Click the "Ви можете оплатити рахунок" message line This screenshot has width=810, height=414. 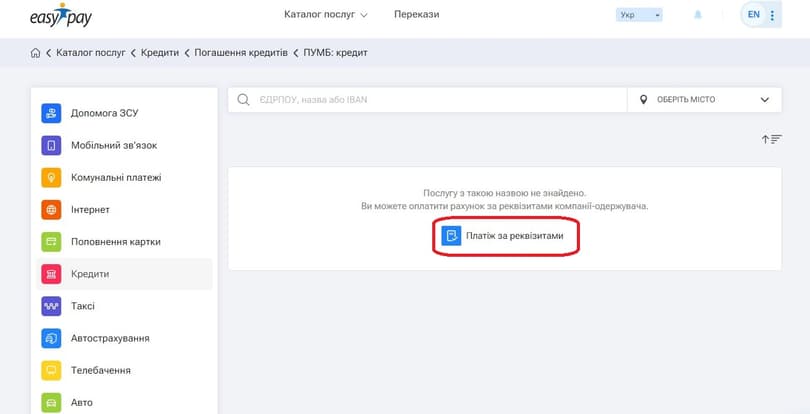[x=505, y=206]
